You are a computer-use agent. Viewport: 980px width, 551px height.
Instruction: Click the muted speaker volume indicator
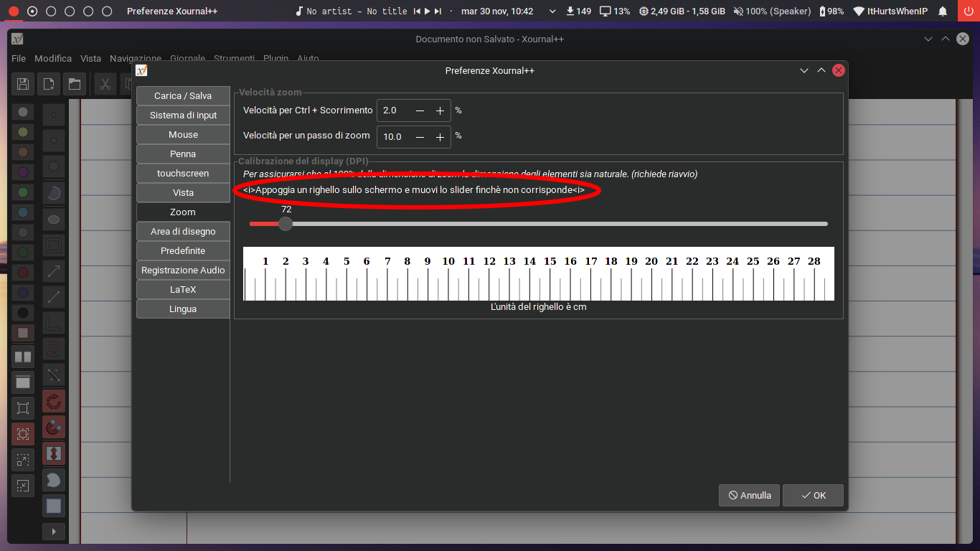(772, 11)
